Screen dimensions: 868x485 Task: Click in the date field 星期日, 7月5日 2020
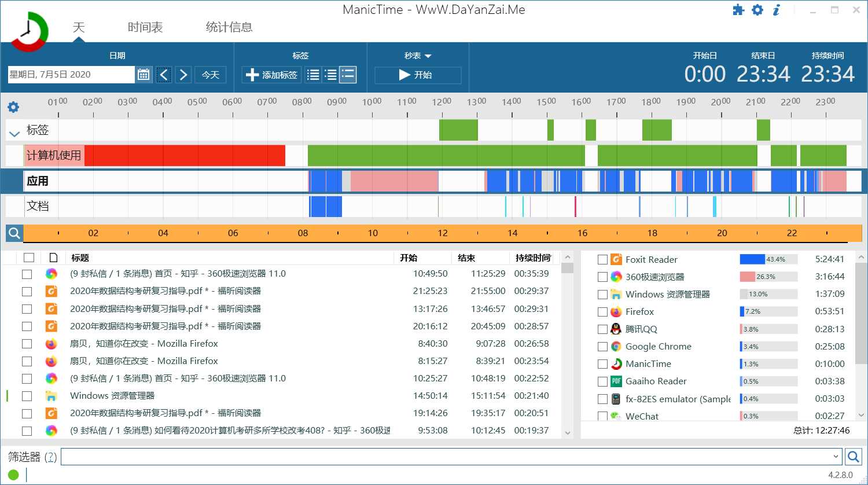tap(71, 75)
